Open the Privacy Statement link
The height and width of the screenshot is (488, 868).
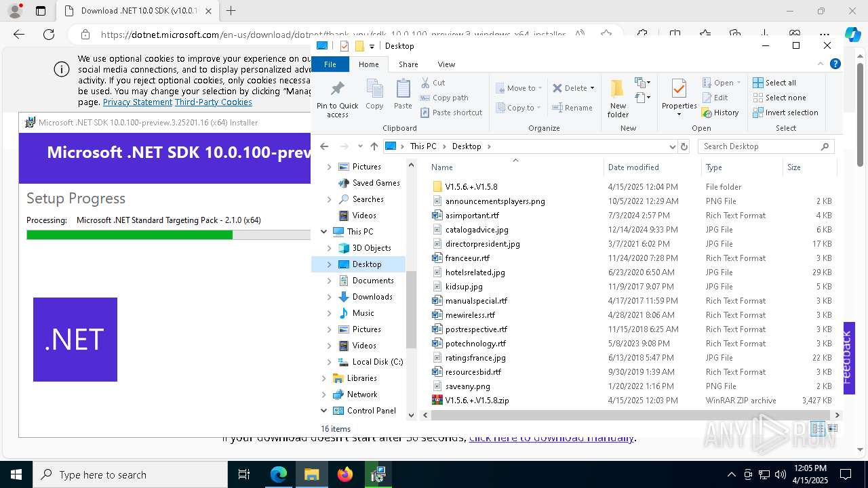coord(138,102)
